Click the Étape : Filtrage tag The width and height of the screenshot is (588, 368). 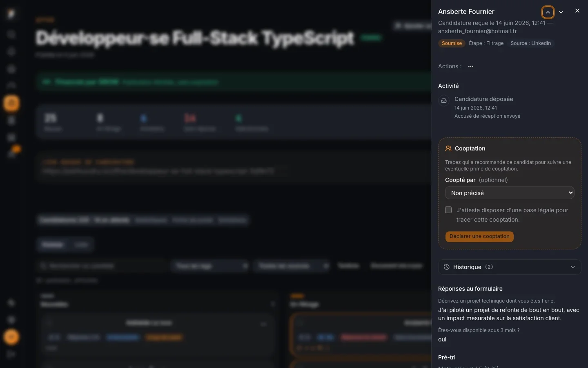tap(486, 43)
